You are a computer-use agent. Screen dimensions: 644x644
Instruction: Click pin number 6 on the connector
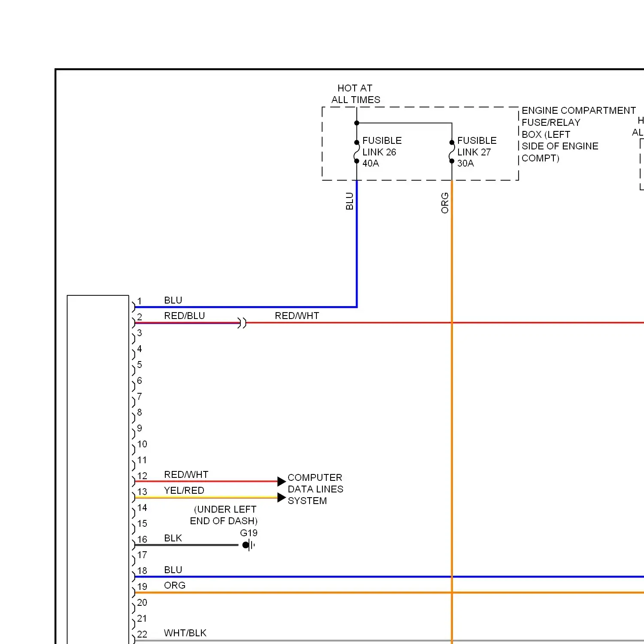click(140, 380)
